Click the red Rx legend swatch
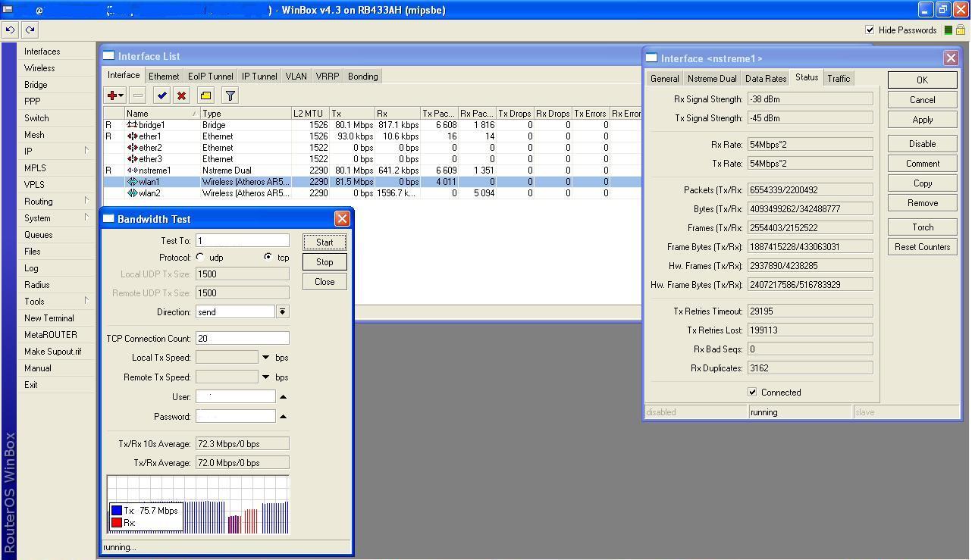Image resolution: width=972 pixels, height=560 pixels. 117,523
